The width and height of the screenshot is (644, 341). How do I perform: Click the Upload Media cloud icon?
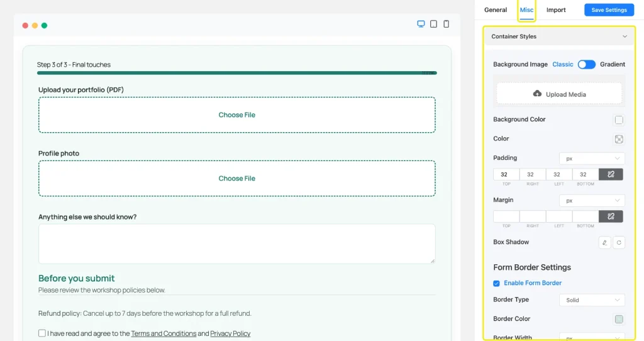(x=537, y=94)
